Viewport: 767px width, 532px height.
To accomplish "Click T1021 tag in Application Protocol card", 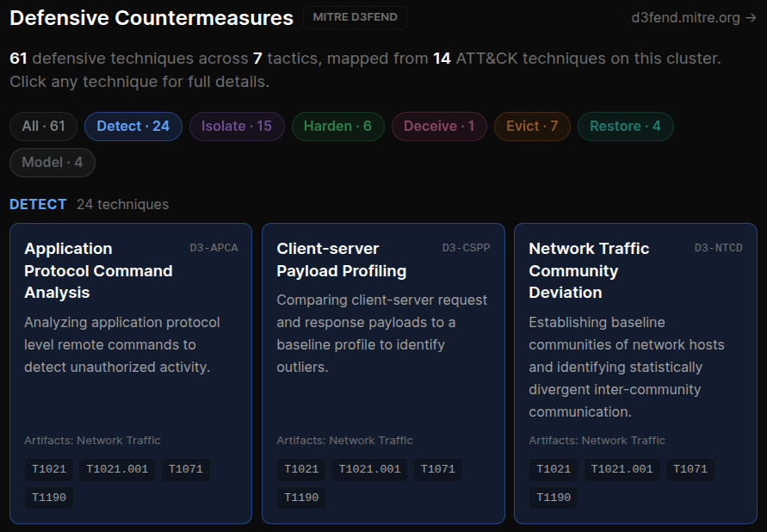I will tap(49, 469).
